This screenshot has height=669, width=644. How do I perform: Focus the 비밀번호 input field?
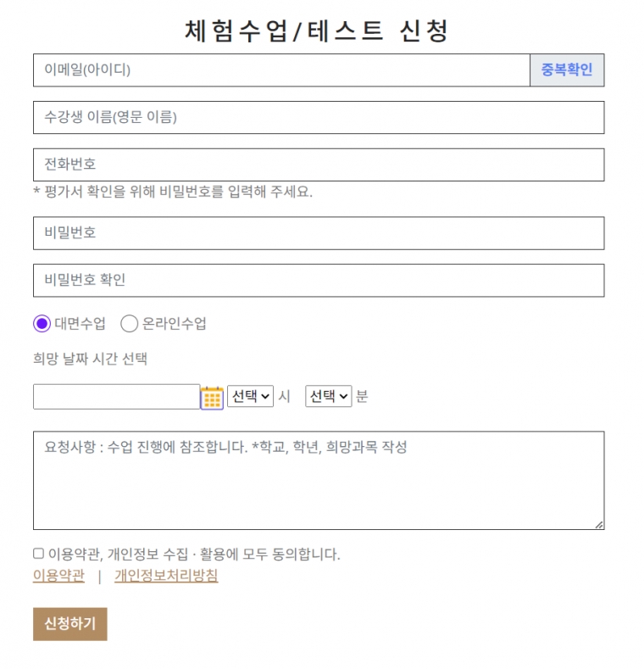[319, 233]
